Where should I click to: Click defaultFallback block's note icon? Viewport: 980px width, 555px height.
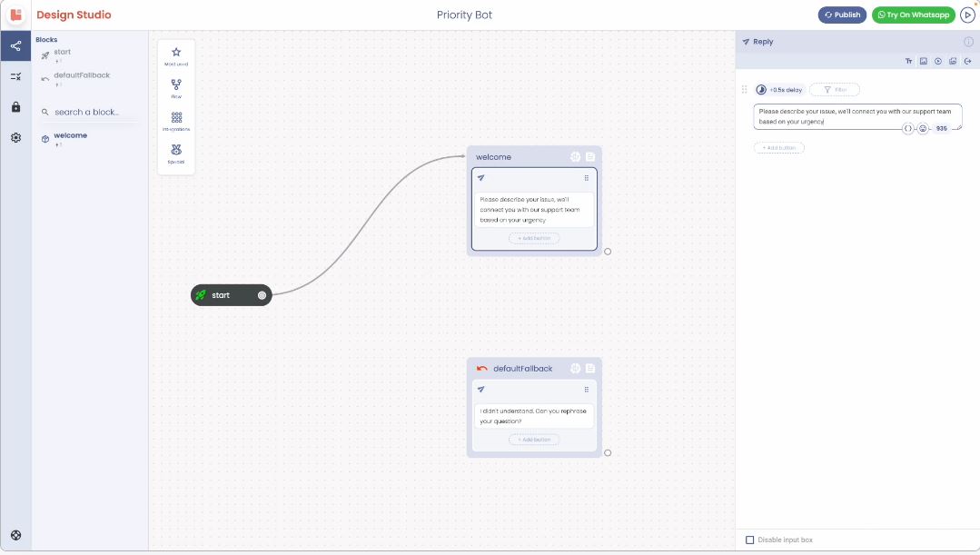(x=590, y=369)
